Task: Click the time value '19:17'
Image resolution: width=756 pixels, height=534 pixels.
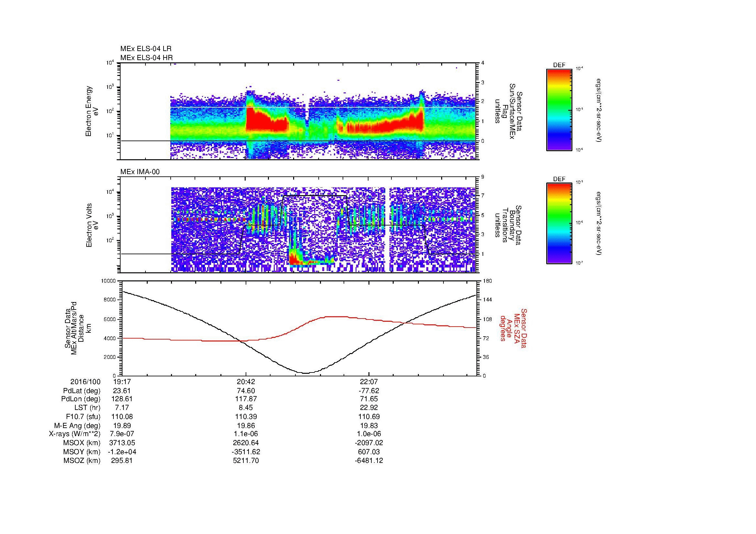Action: coord(122,382)
